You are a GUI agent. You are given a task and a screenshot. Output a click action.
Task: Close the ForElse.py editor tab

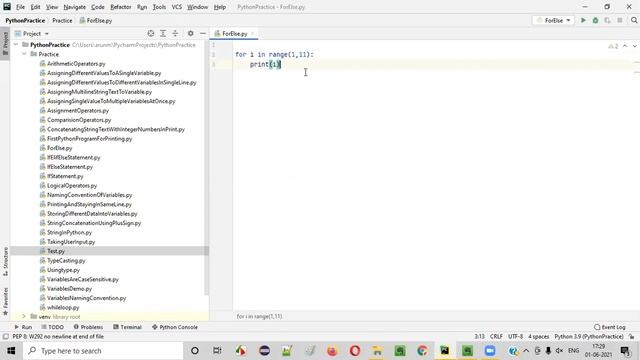(x=253, y=34)
